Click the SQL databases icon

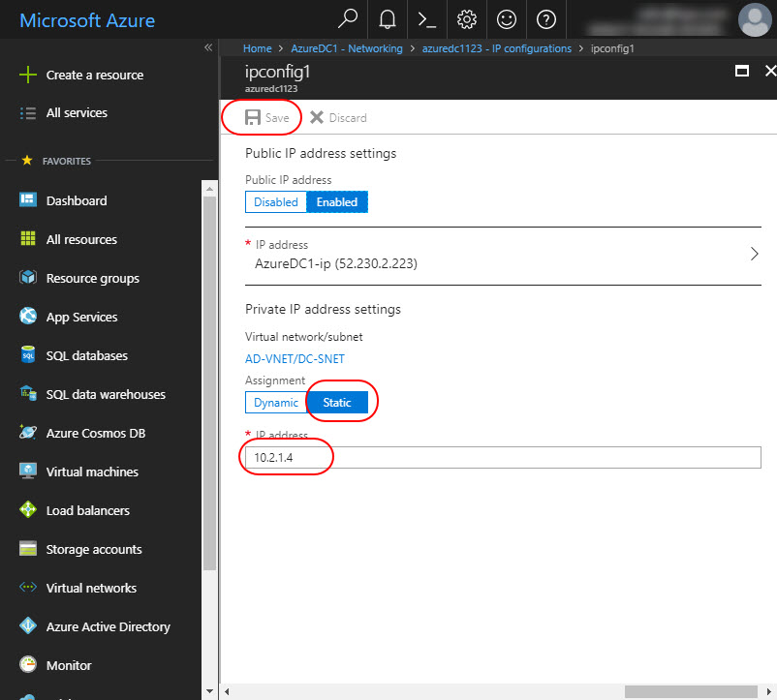(x=28, y=354)
